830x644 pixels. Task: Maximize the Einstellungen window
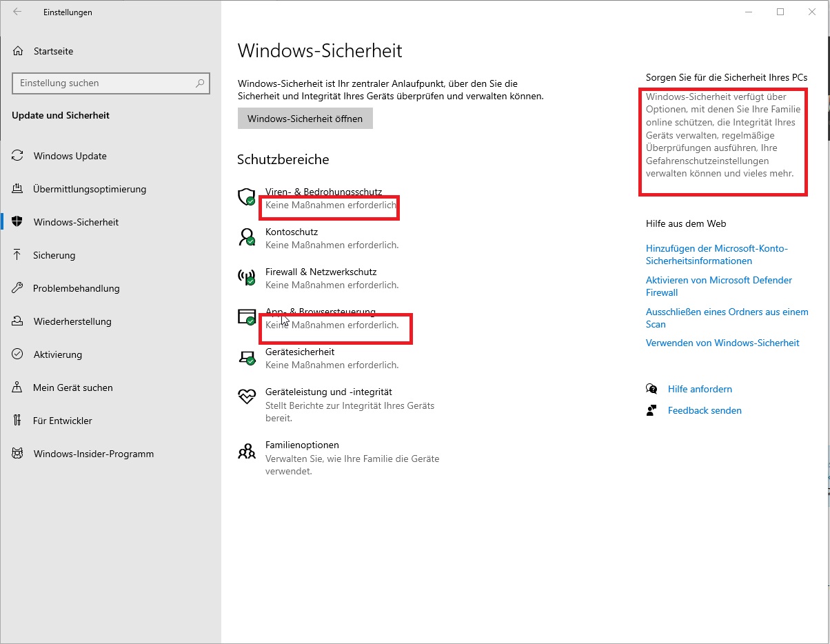point(780,12)
